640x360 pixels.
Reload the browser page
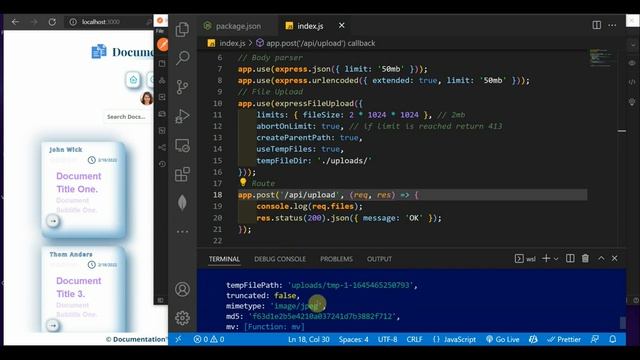pyautogui.click(x=52, y=22)
